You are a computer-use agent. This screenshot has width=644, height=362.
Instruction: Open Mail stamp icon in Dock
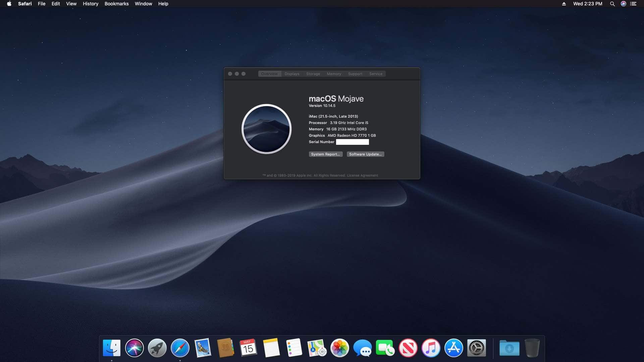(x=203, y=348)
